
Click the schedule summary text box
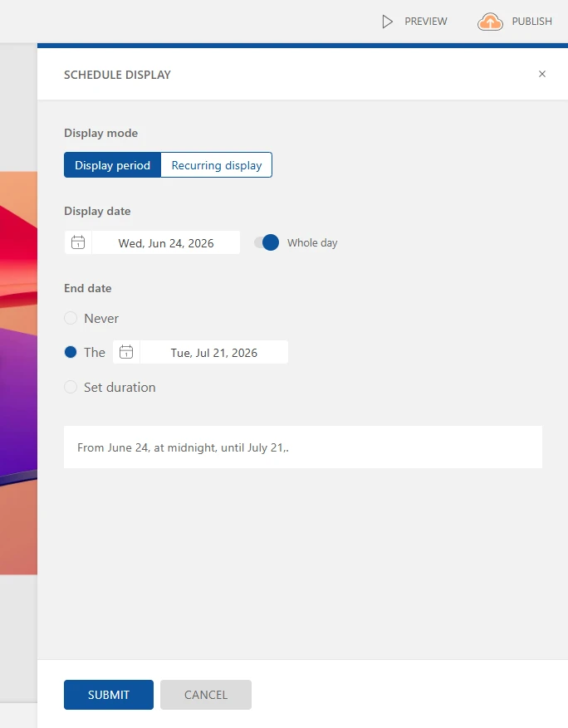click(x=302, y=447)
